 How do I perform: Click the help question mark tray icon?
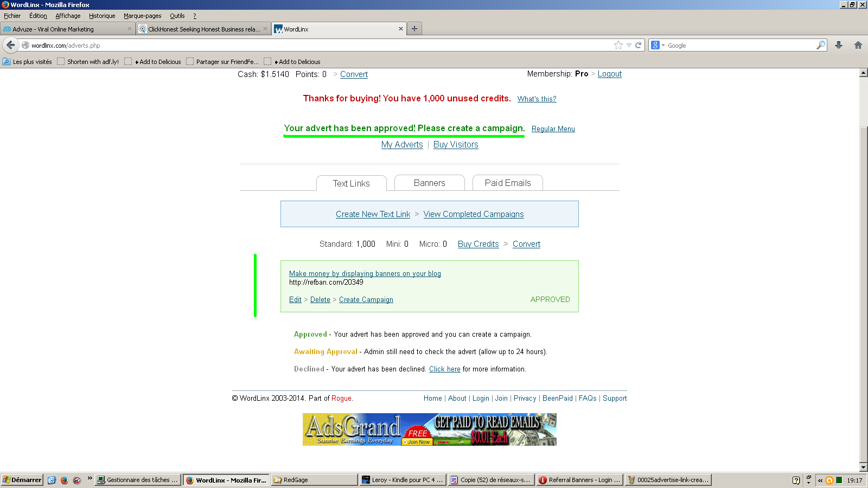(x=796, y=480)
